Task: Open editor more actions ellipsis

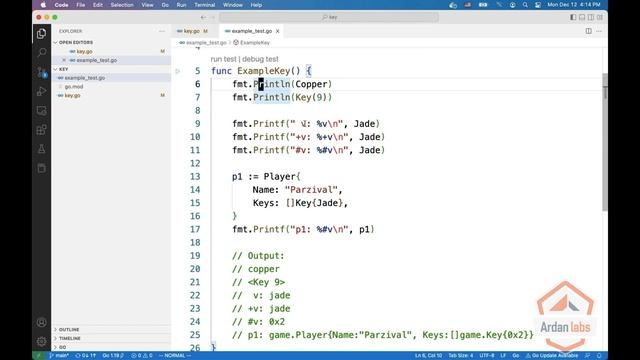Action: pyautogui.click(x=599, y=31)
